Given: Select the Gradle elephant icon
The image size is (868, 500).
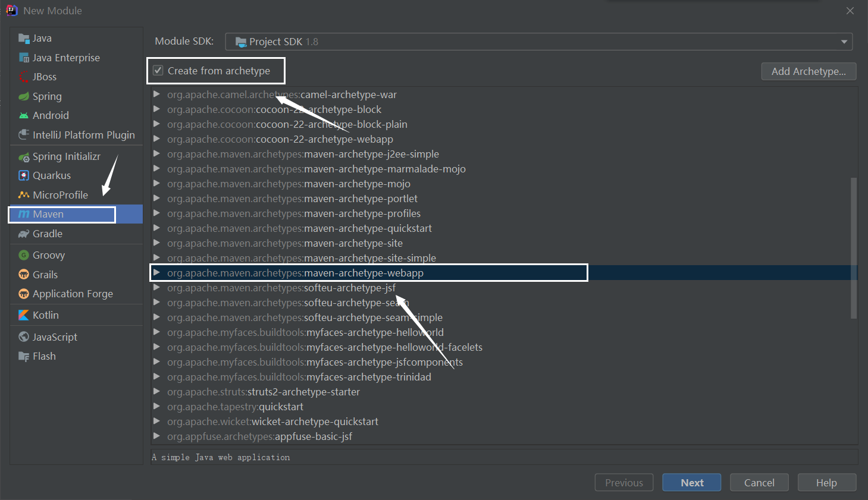Looking at the screenshot, I should [24, 234].
